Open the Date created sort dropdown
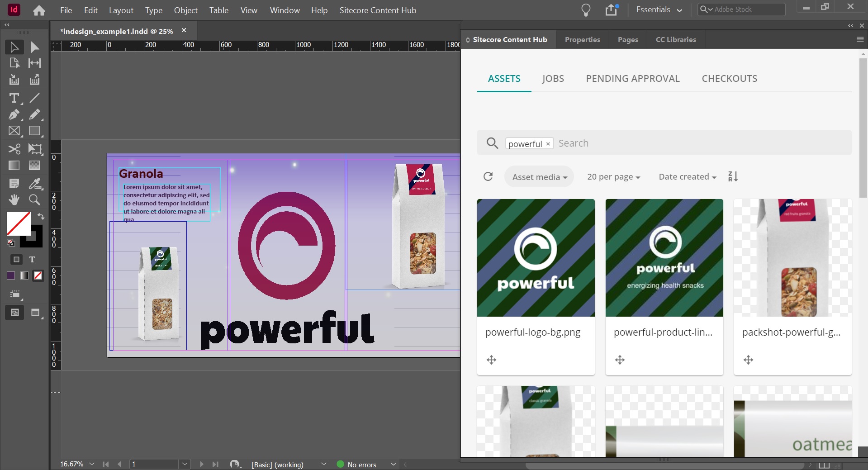 687,177
